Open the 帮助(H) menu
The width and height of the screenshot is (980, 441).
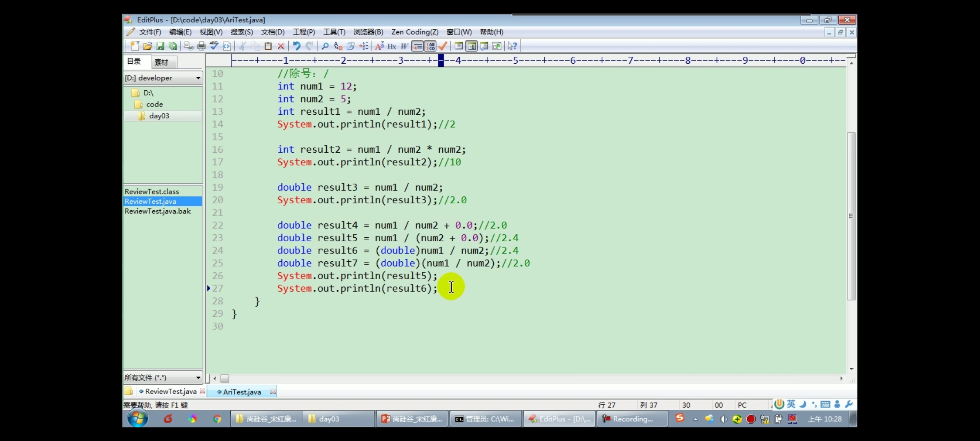tap(491, 32)
